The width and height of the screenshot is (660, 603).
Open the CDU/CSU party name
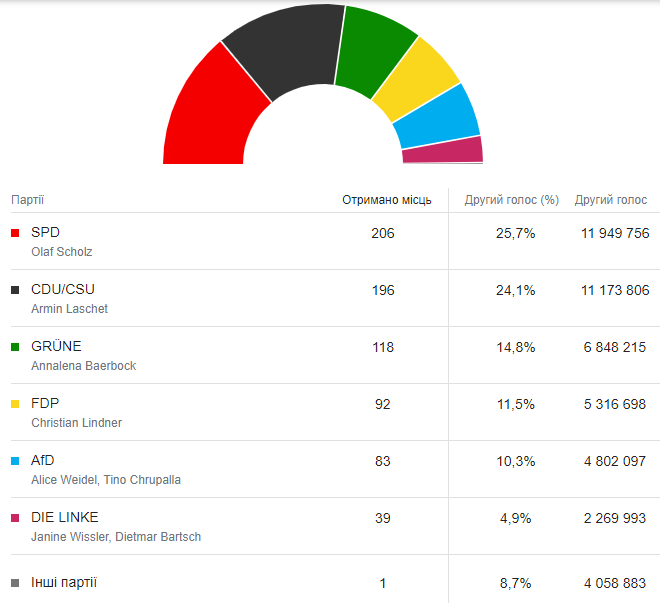tap(64, 290)
